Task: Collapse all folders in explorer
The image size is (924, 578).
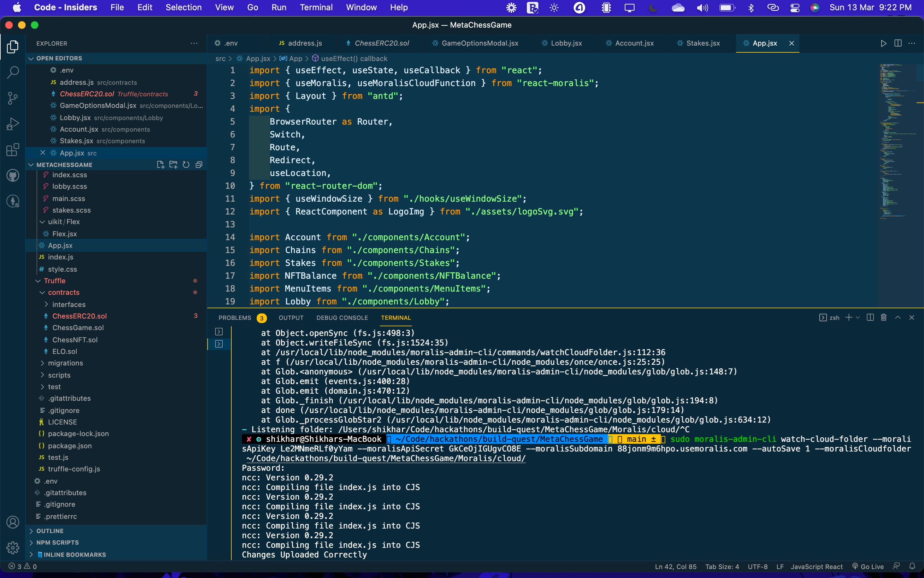Action: [x=199, y=165]
